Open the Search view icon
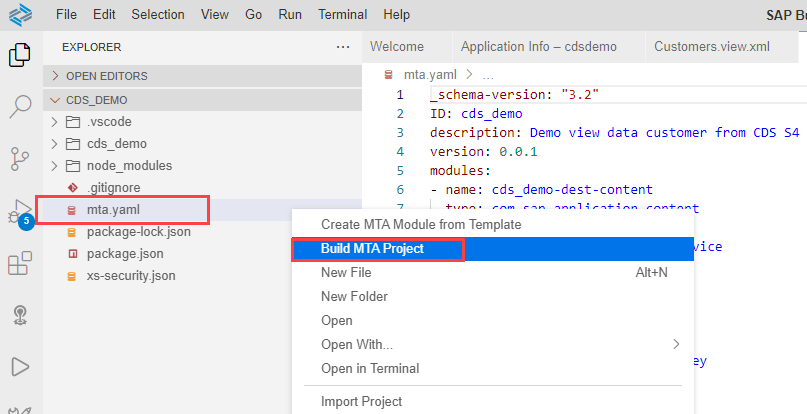 click(20, 106)
